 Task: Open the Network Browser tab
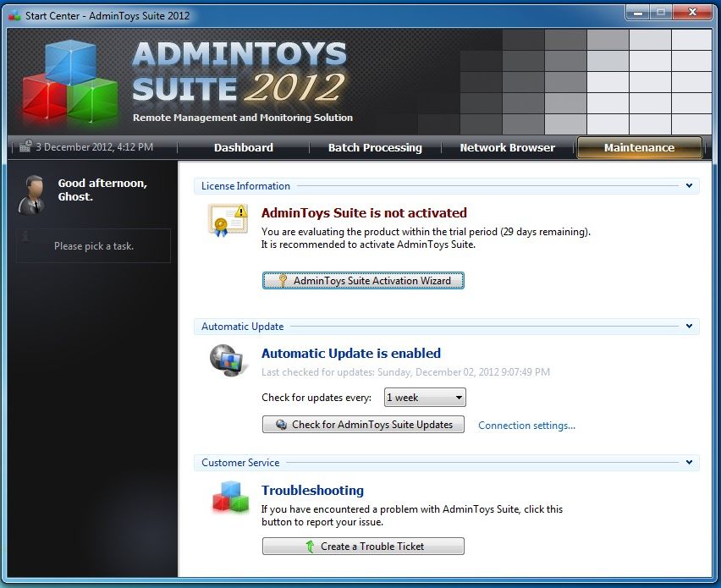(507, 147)
